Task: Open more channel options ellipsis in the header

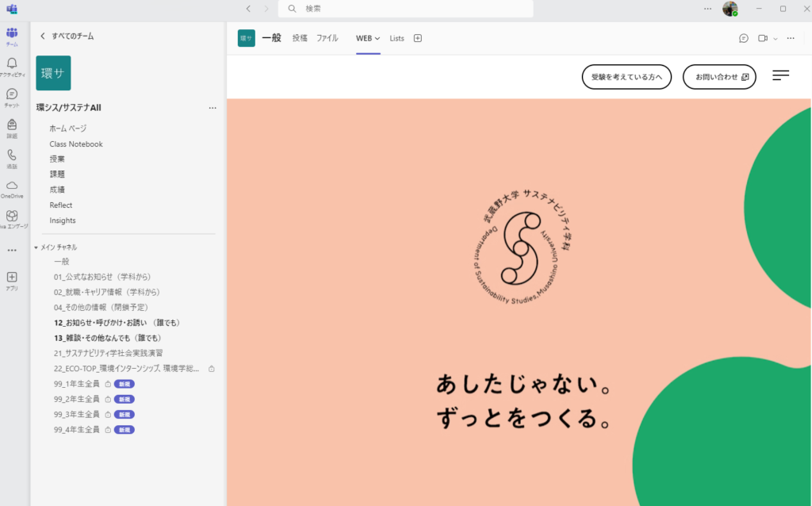Action: click(791, 38)
